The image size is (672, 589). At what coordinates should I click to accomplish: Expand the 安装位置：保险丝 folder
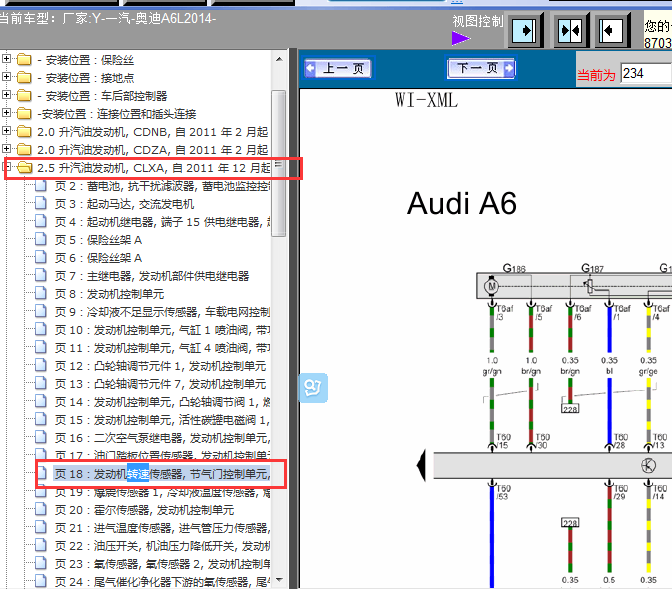(x=6, y=59)
